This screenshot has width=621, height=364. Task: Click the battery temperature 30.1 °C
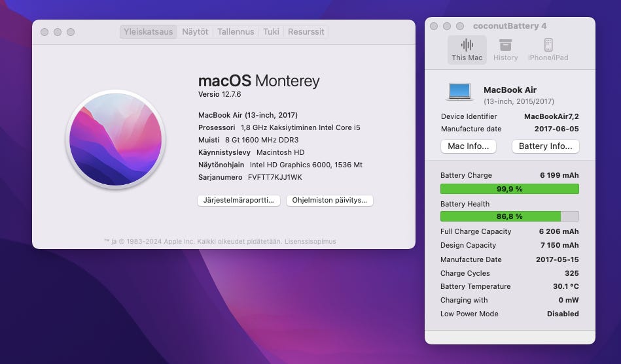[566, 286]
